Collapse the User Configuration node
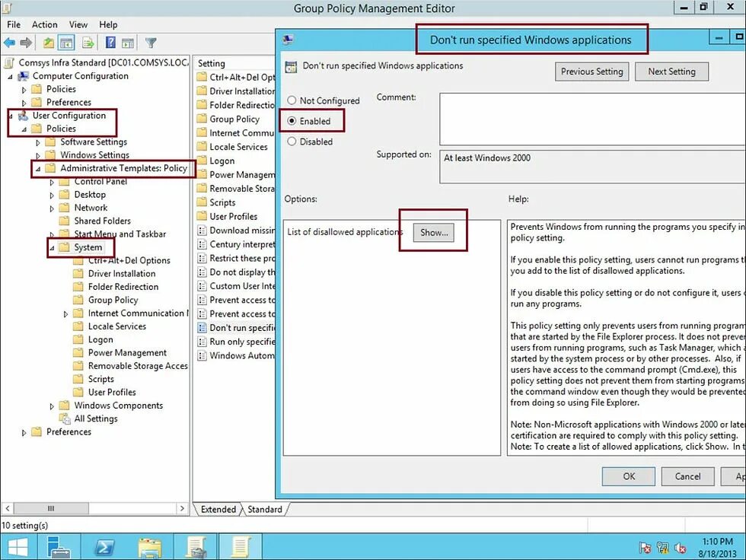 coord(10,116)
